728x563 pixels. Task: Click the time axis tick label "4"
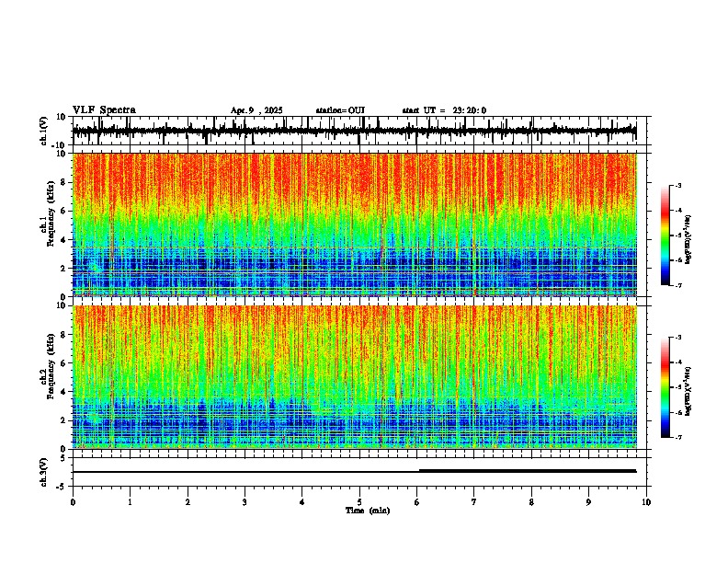click(x=302, y=502)
